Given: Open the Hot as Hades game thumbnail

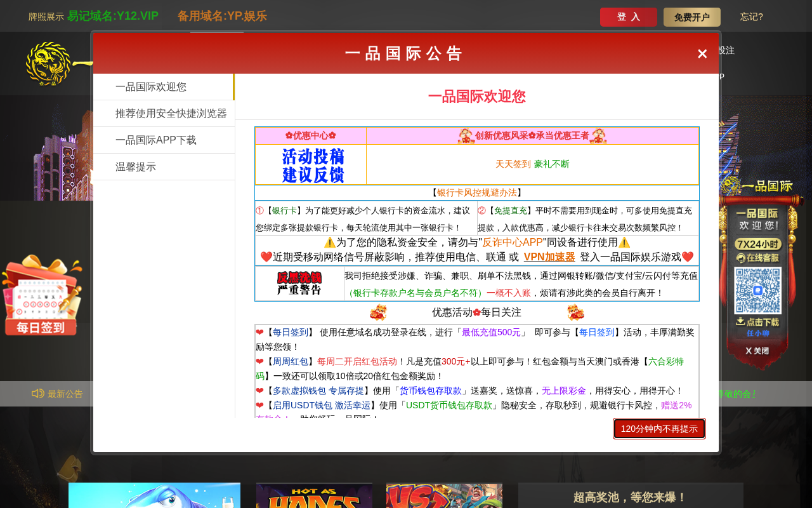Looking at the screenshot, I should (314, 496).
